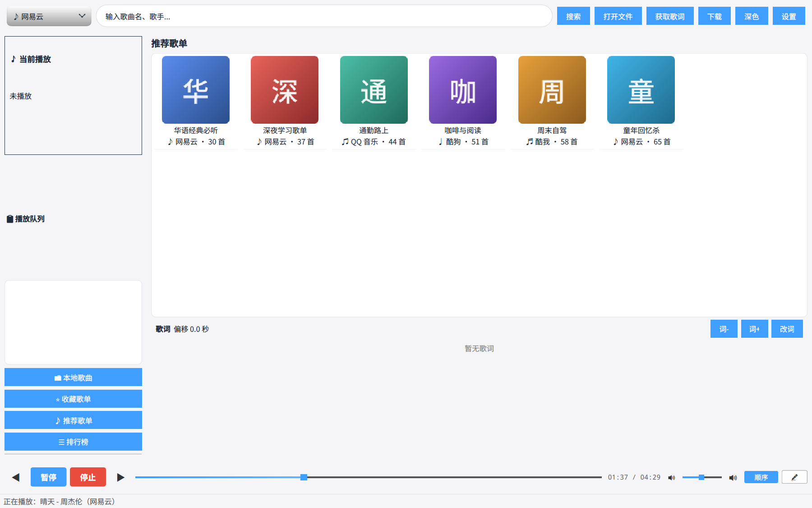This screenshot has height=508, width=812.
Task: Click the pencil edit icon button
Action: click(794, 477)
